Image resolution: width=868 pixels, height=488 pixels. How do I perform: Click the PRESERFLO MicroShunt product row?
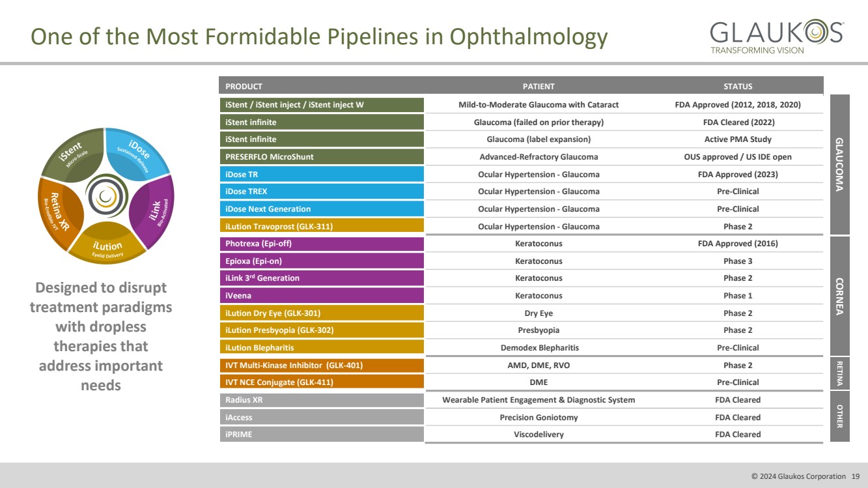(322, 157)
